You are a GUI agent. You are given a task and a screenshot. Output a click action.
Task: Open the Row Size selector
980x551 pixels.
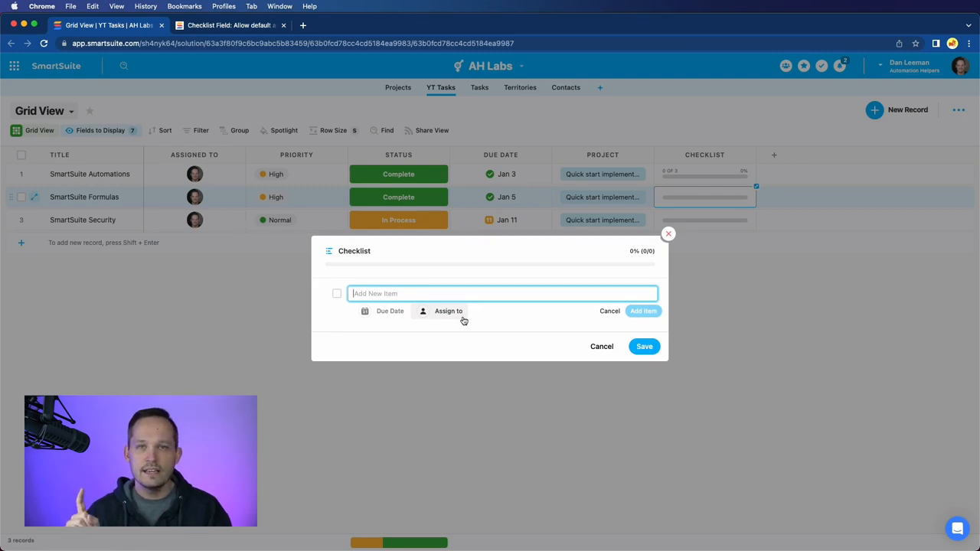tap(333, 130)
